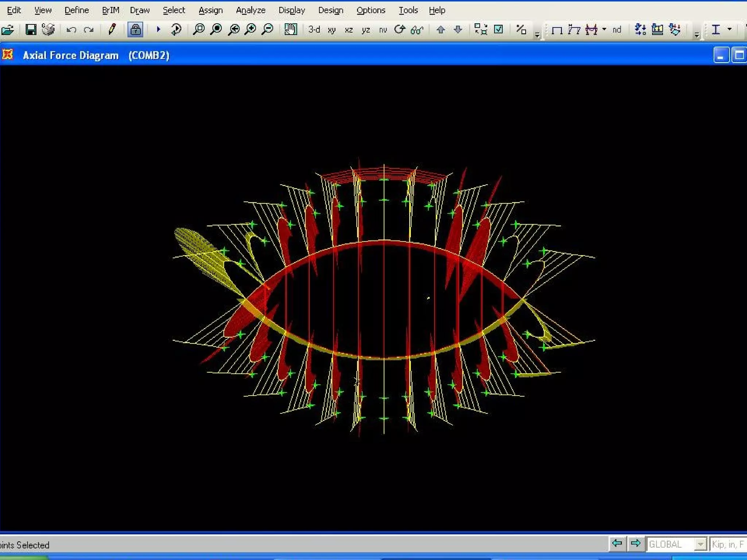Click the Run Analysis play arrow
This screenshot has width=747, height=560.
158,29
